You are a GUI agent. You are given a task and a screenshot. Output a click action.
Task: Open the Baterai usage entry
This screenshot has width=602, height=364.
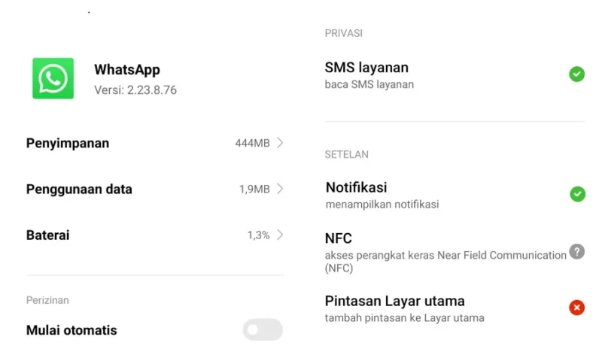click(x=155, y=235)
